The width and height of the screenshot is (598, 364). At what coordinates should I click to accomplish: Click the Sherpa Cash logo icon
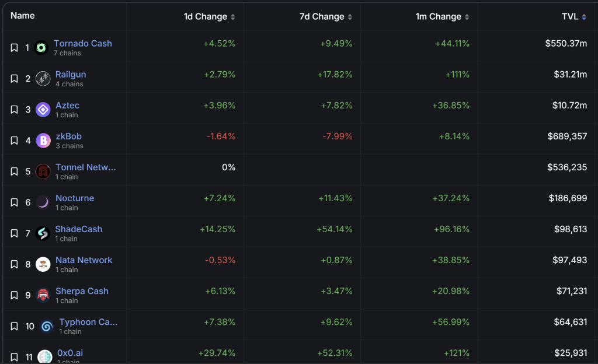43,295
